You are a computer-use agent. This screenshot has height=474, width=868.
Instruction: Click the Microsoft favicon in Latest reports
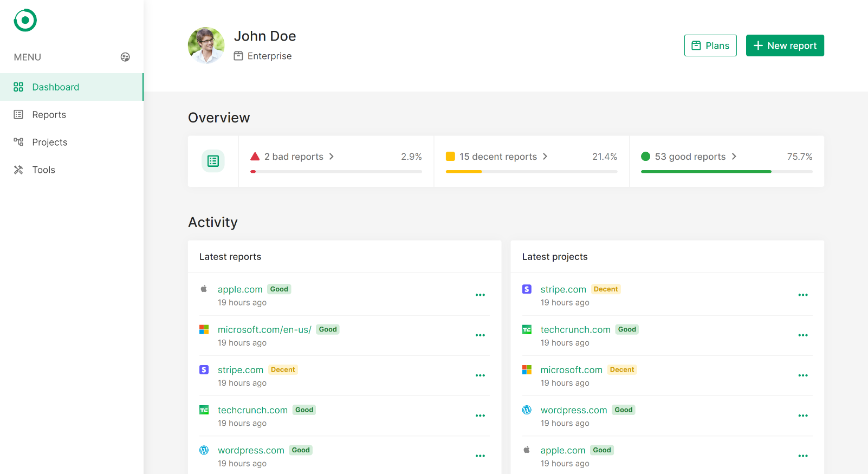204,329
